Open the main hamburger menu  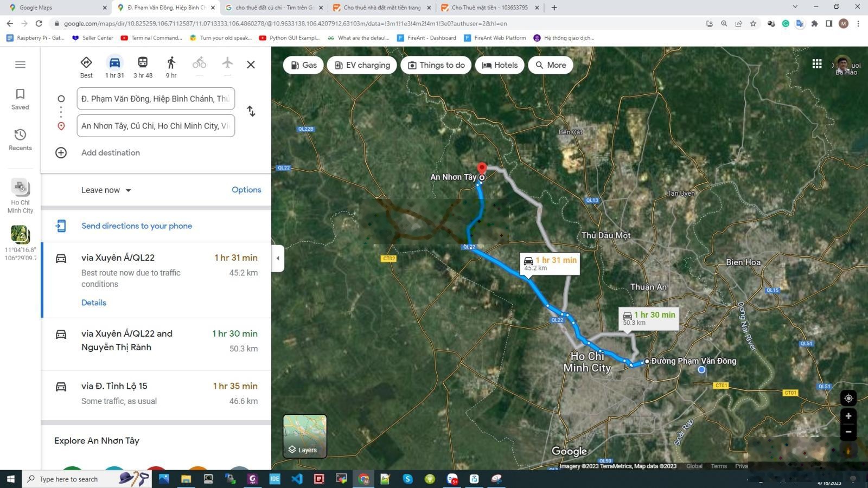[x=20, y=65]
